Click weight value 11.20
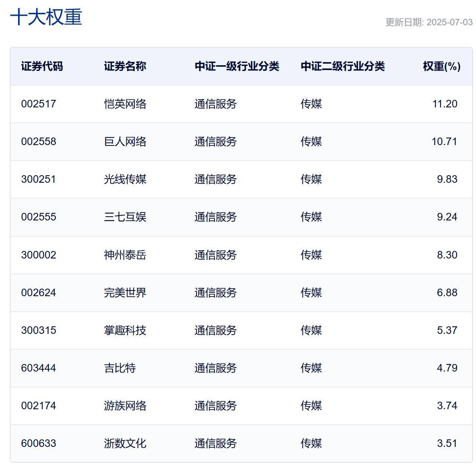Screen dimensions: 476x468 (x=445, y=104)
